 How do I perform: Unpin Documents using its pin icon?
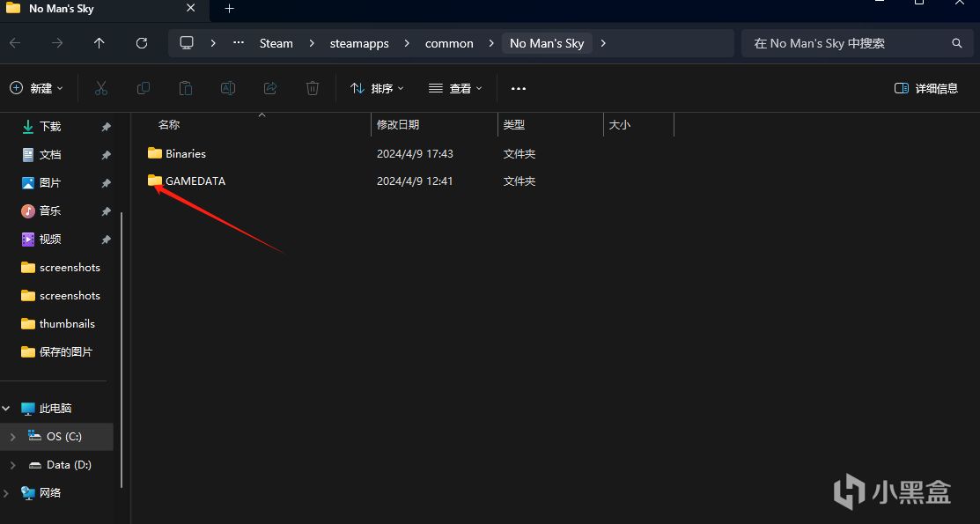[107, 155]
